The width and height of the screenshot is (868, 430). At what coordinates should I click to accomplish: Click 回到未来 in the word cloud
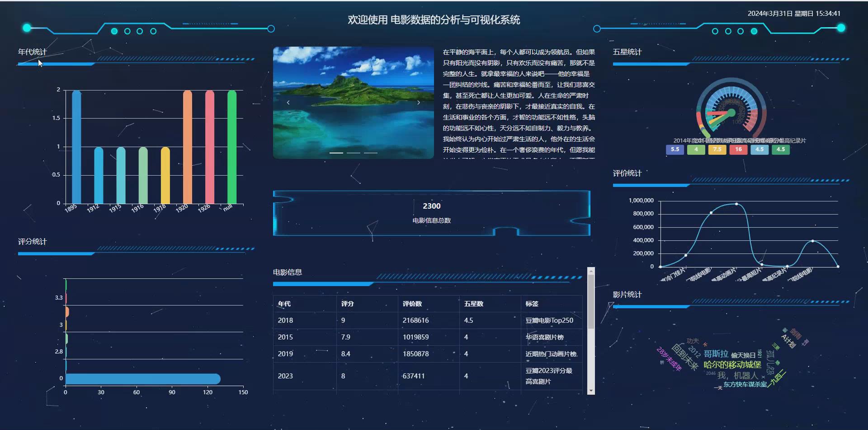(685, 357)
